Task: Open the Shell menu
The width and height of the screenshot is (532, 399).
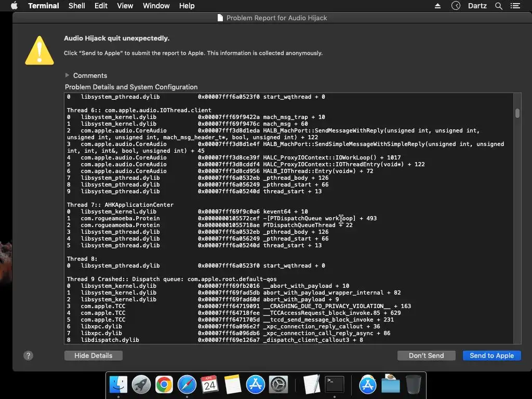Action: click(x=77, y=6)
